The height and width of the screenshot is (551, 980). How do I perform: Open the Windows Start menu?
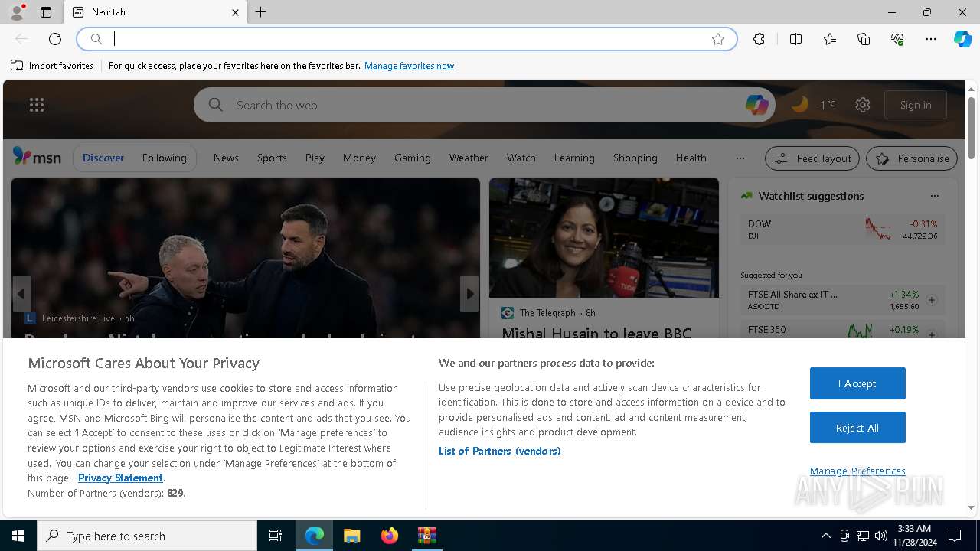[x=18, y=536]
